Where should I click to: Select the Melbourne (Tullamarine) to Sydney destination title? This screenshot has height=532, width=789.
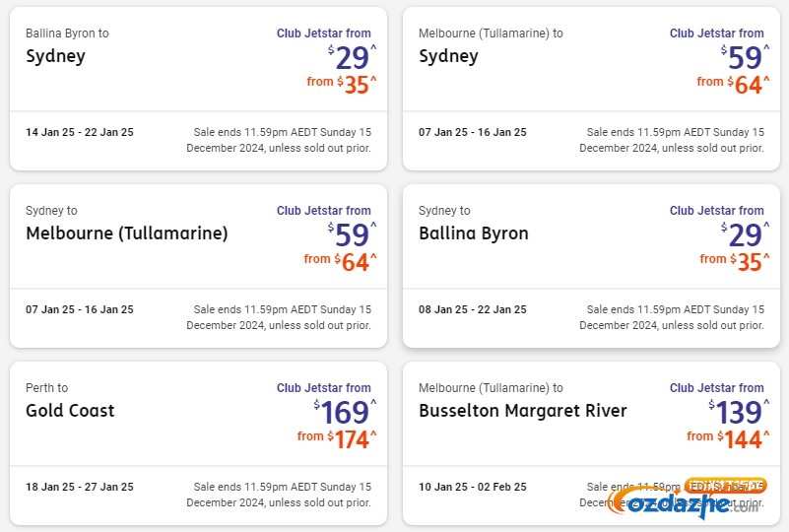point(448,56)
